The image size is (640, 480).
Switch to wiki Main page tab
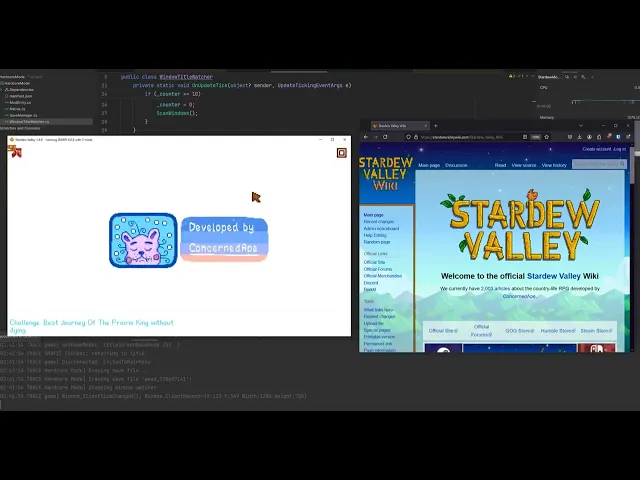[429, 165]
